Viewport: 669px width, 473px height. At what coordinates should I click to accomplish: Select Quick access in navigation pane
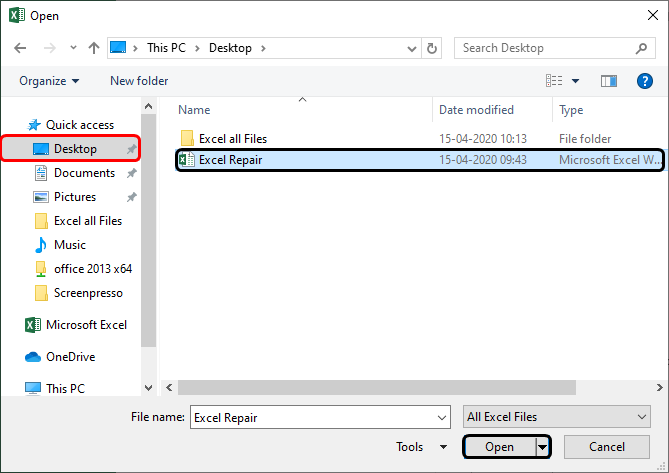(80, 125)
